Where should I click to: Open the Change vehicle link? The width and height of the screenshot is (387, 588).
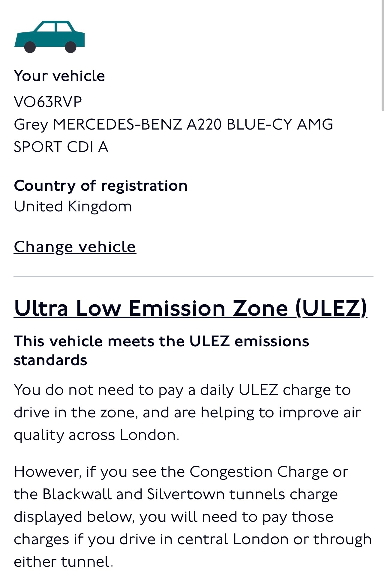click(x=75, y=247)
